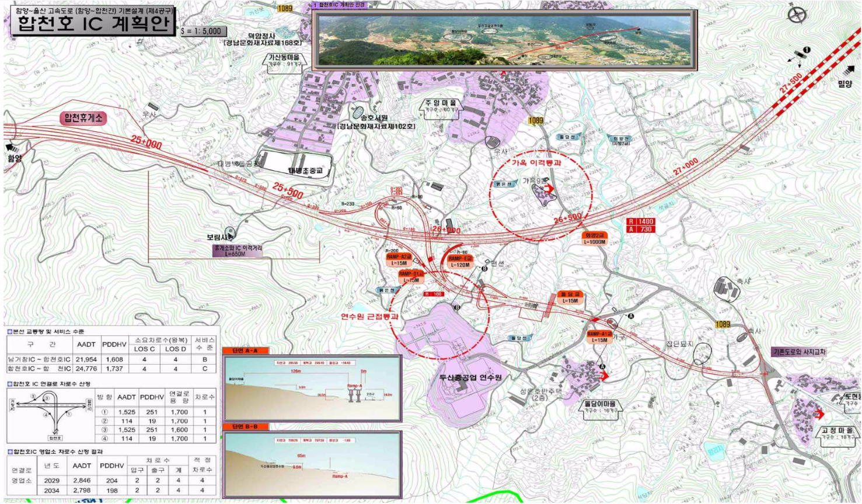Click the 회양2교 L=1000M label
The height and width of the screenshot is (504, 862).
(x=594, y=239)
